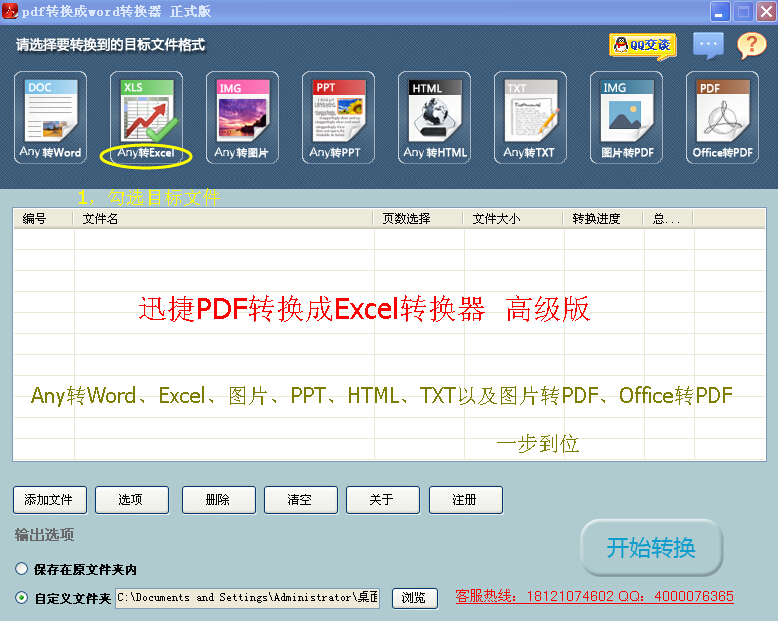Open the QQ交谈 chat button
This screenshot has height=621, width=778.
coord(643,46)
